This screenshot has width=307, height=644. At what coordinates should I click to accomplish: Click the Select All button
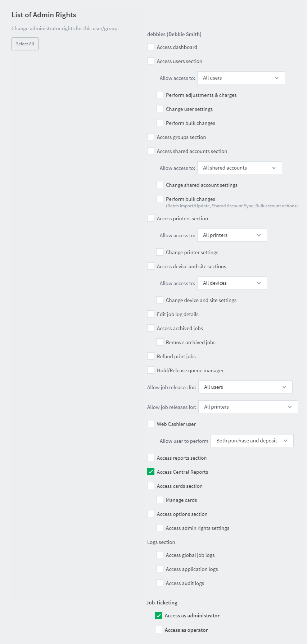25,44
